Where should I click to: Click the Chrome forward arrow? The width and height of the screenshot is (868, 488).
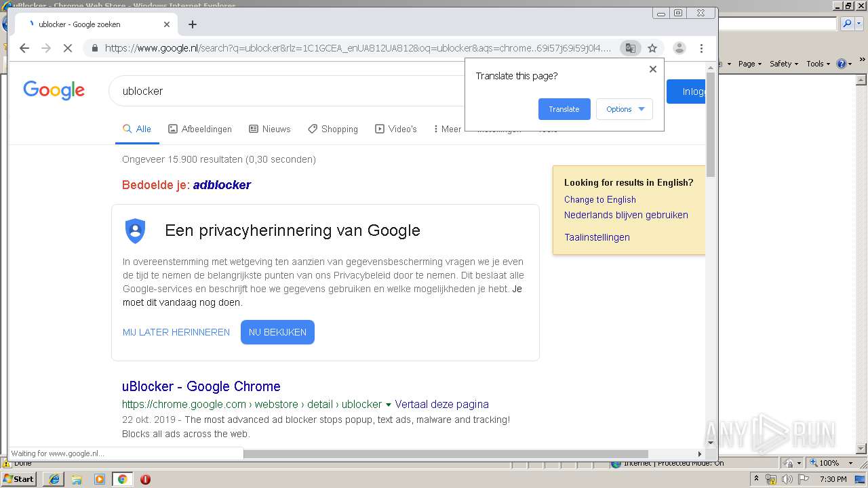pyautogui.click(x=46, y=48)
